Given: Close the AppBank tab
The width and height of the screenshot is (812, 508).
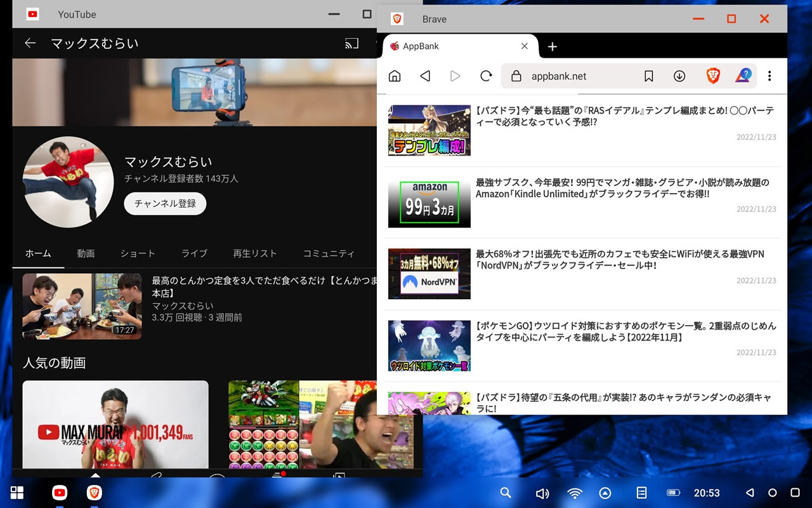Looking at the screenshot, I should tap(525, 46).
